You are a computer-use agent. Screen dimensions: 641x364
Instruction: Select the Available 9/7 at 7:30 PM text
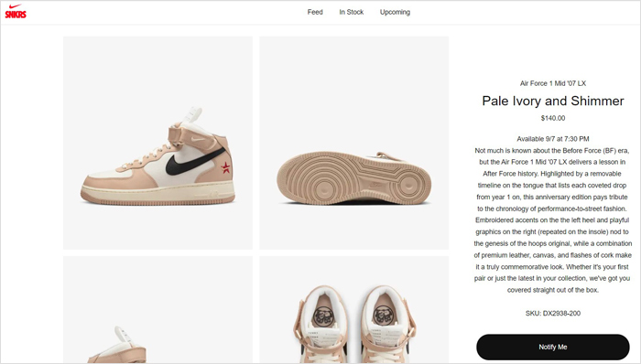coord(553,139)
